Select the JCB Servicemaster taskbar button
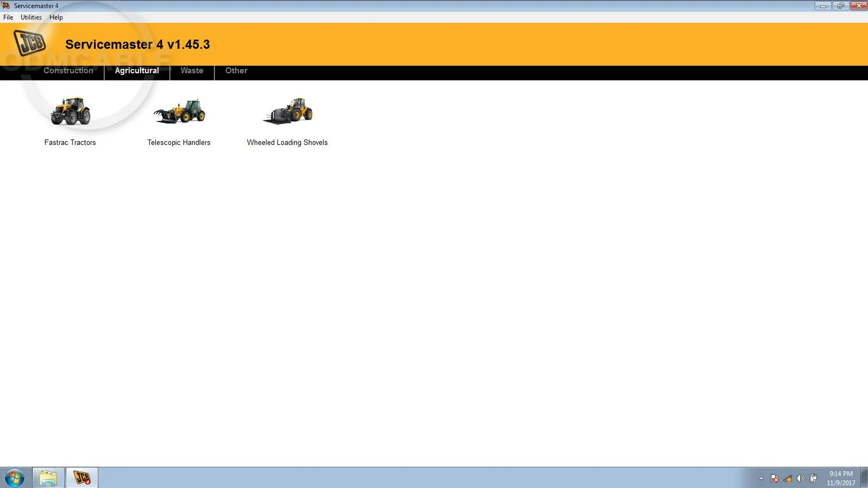 coord(82,478)
